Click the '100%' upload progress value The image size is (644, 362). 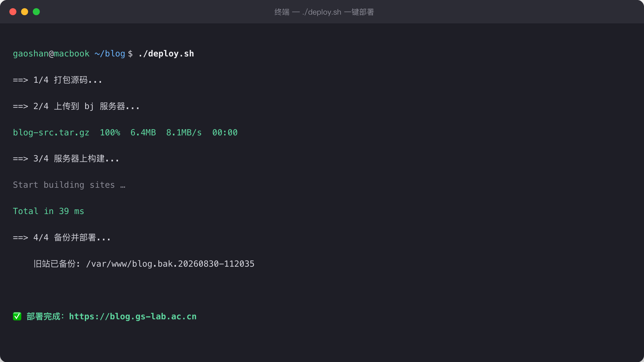tap(110, 132)
